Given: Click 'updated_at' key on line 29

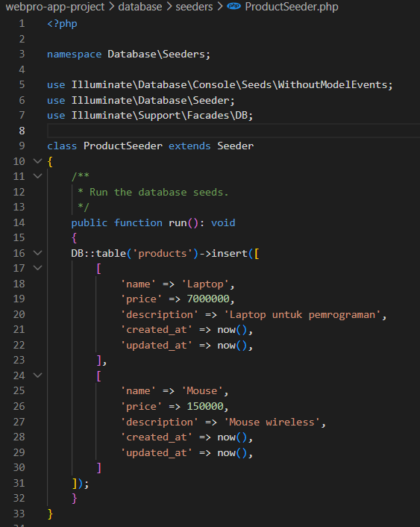Looking at the screenshot, I should tap(156, 452).
